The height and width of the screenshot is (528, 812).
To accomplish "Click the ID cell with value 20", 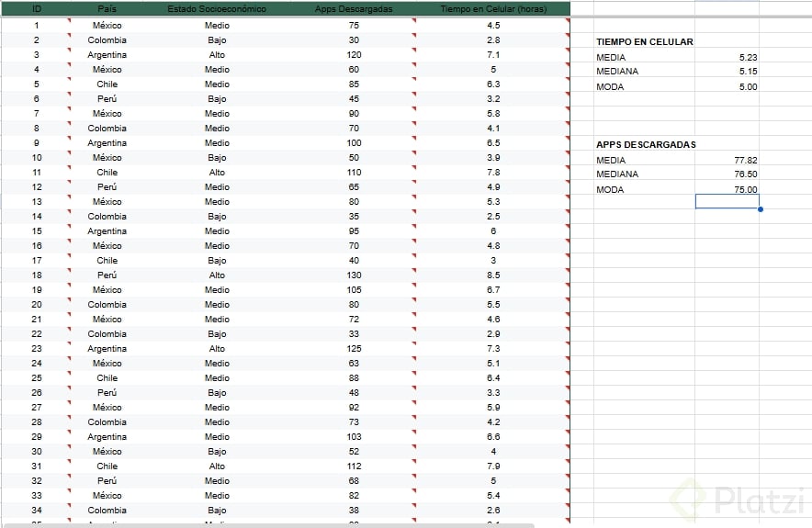I will click(x=36, y=305).
